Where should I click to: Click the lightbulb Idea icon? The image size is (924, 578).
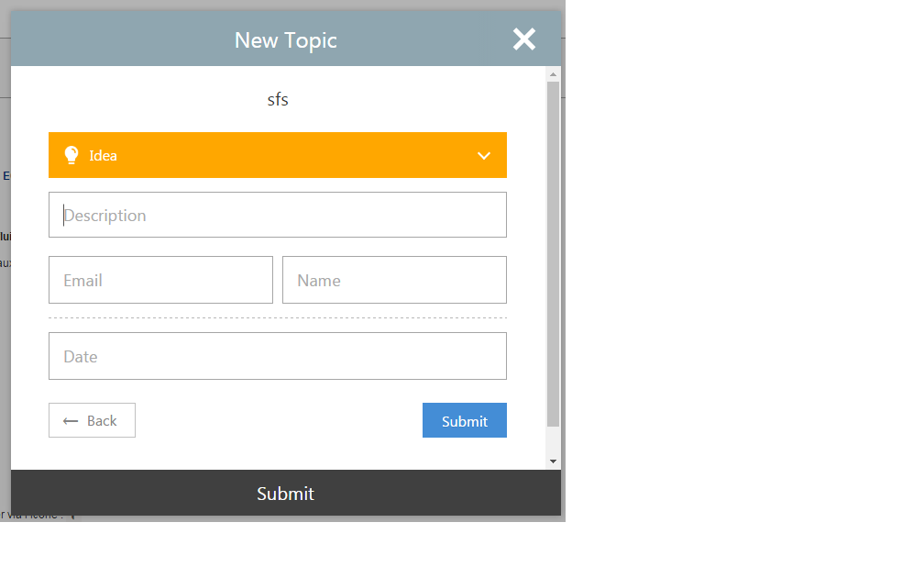click(71, 155)
